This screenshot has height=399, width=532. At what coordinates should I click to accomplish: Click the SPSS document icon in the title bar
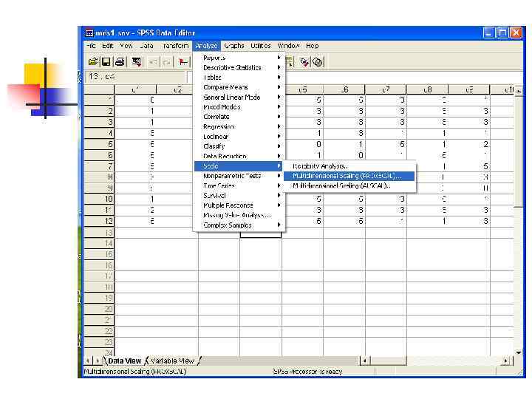[x=89, y=33]
